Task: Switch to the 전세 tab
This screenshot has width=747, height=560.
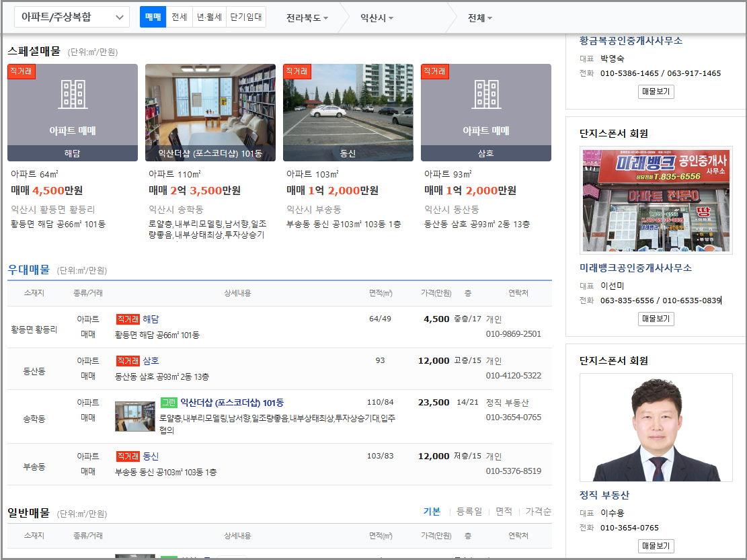Action: [179, 16]
